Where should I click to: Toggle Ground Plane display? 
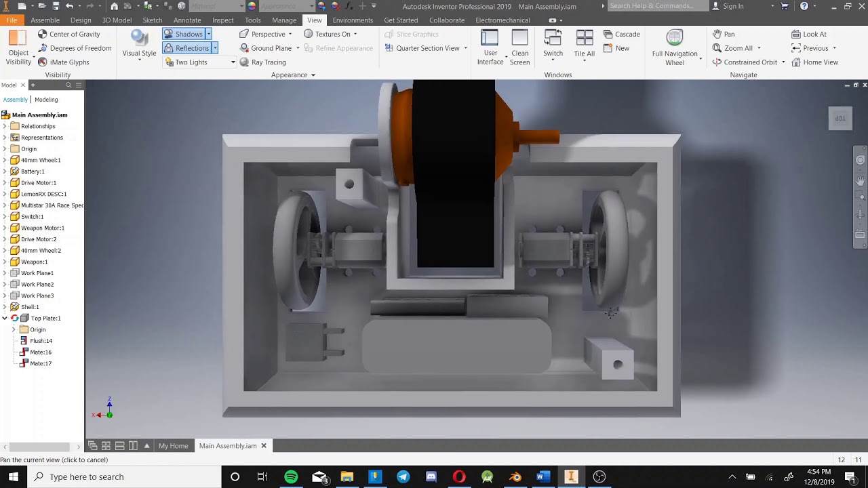pyautogui.click(x=266, y=48)
